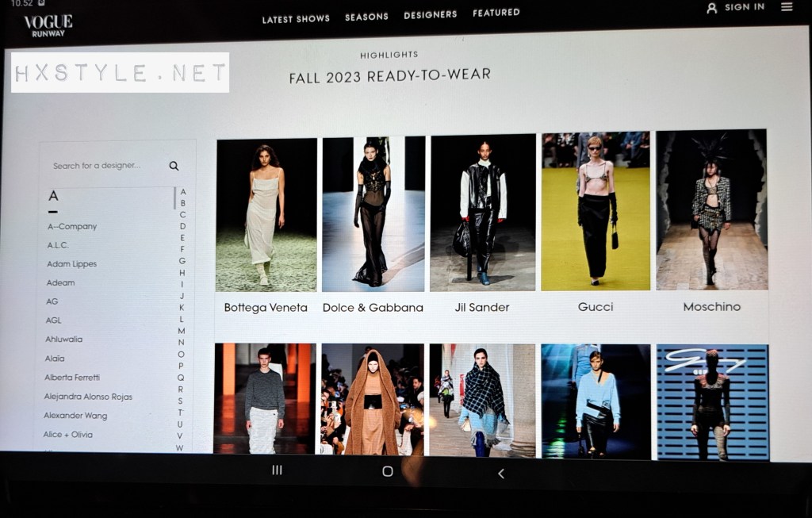Tap the Android recent apps button
This screenshot has height=518, width=812.
[x=277, y=470]
